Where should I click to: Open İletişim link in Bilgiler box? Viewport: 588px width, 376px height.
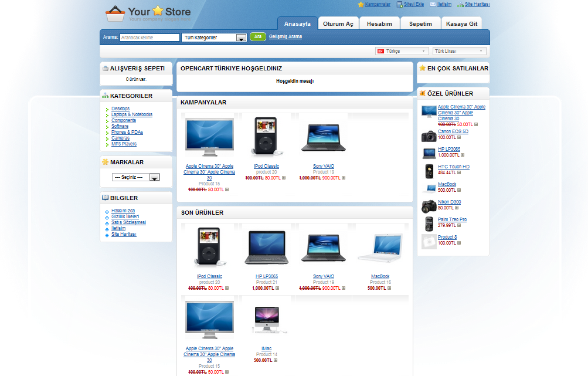118,228
